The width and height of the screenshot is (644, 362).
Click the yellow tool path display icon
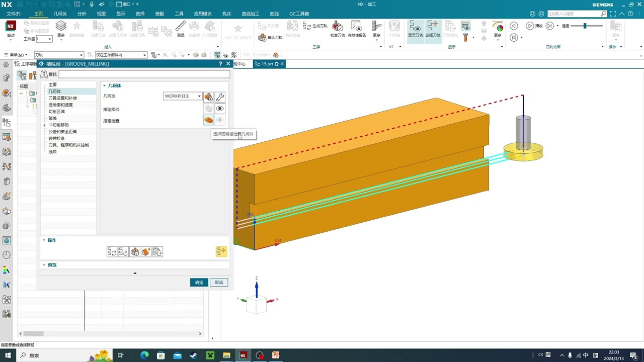click(x=221, y=251)
